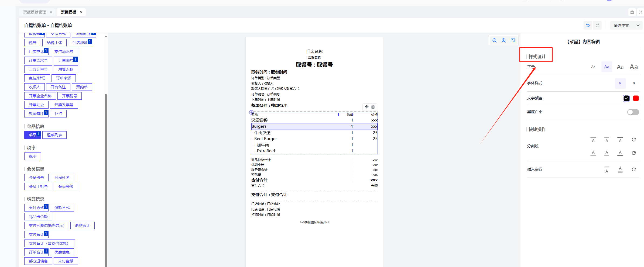Undo the last template edit
Image resolution: width=644 pixels, height=267 pixels.
(x=588, y=25)
